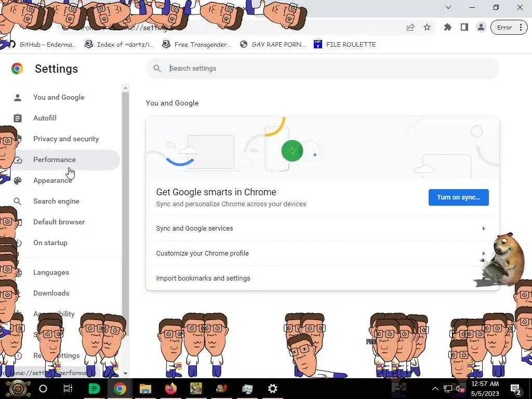Open Index of ~dartz bookmark

click(x=119, y=45)
